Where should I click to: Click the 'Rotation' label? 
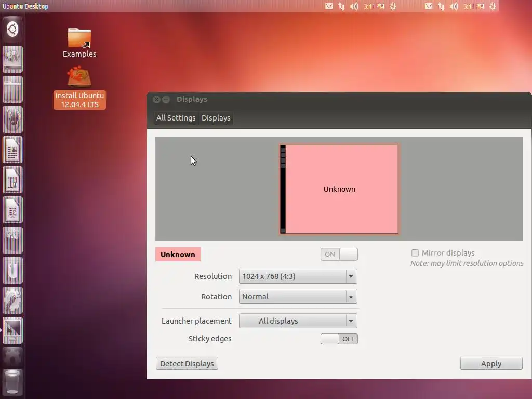pos(217,297)
